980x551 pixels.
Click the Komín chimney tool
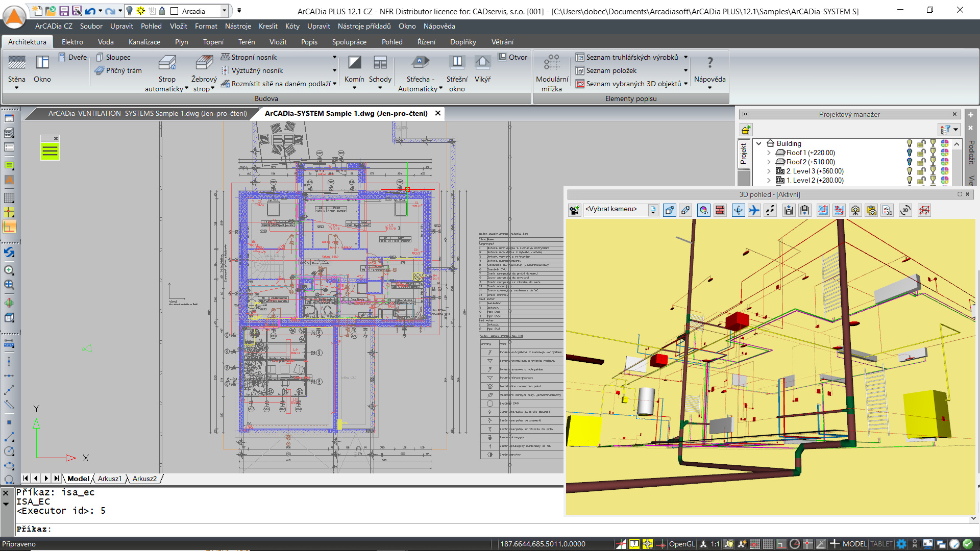354,71
